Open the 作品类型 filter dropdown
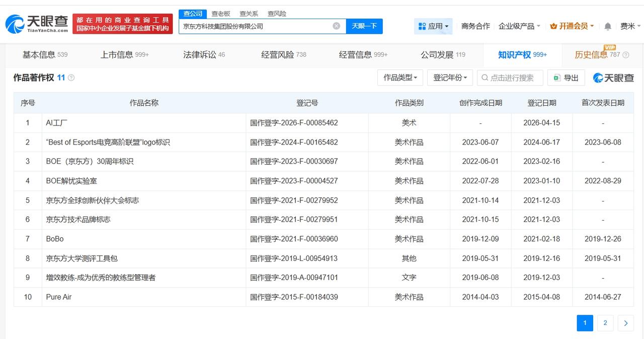 pos(400,78)
